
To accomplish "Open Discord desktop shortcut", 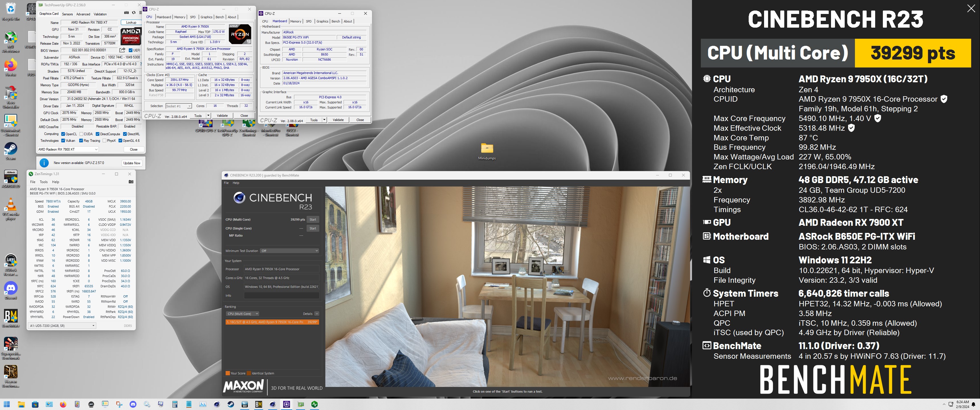I will click(x=11, y=290).
